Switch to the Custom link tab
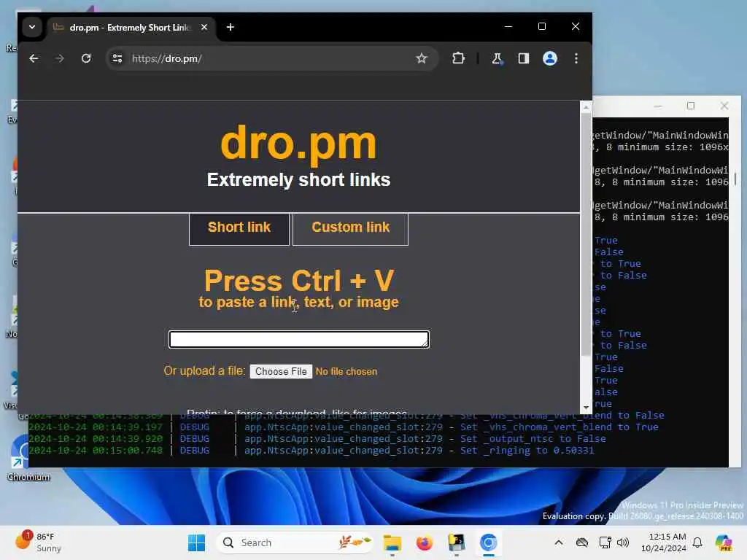This screenshot has height=560, width=747. tap(351, 228)
